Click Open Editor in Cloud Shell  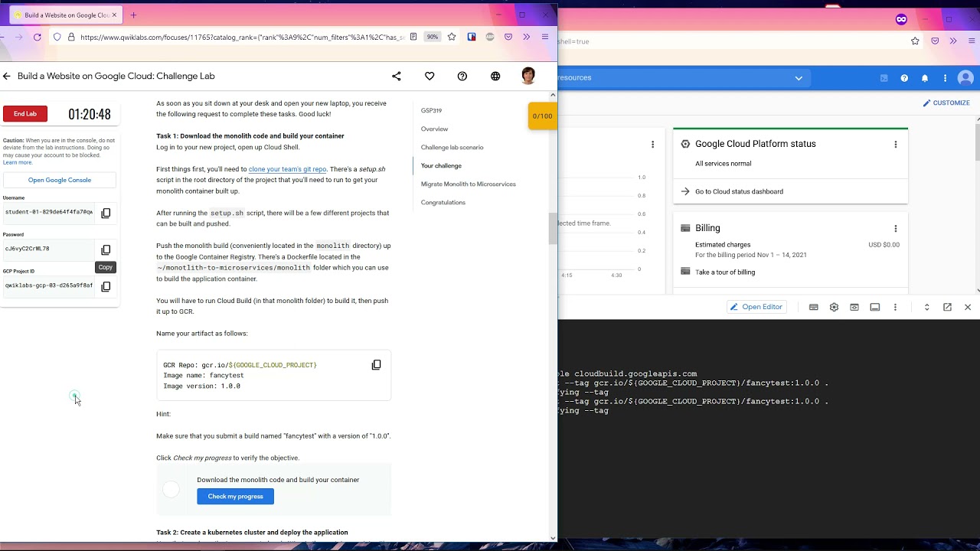(x=756, y=307)
